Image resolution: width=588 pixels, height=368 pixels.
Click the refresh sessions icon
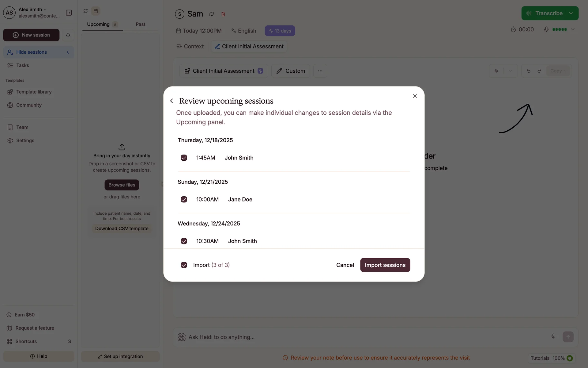(x=85, y=11)
